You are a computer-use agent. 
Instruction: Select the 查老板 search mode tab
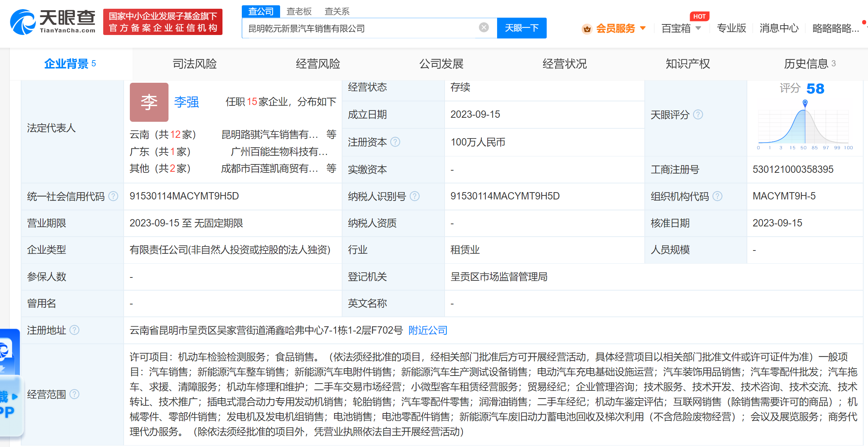tap(299, 11)
